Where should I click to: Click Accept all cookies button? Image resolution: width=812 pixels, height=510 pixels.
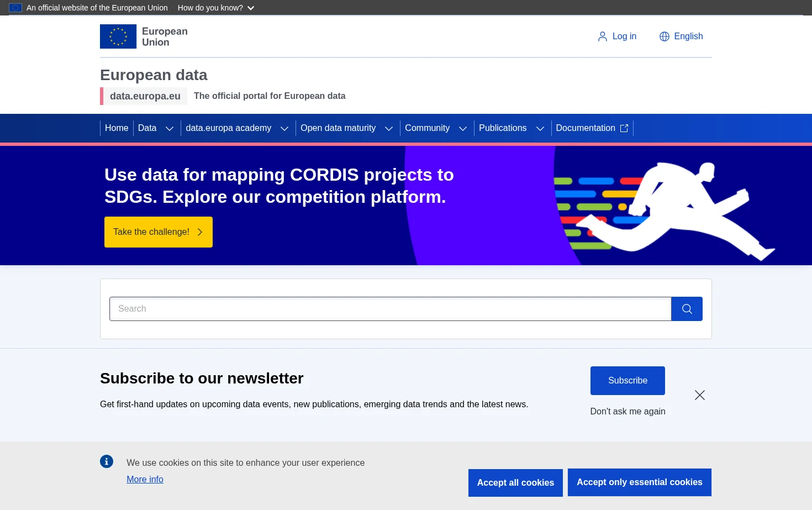515,483
